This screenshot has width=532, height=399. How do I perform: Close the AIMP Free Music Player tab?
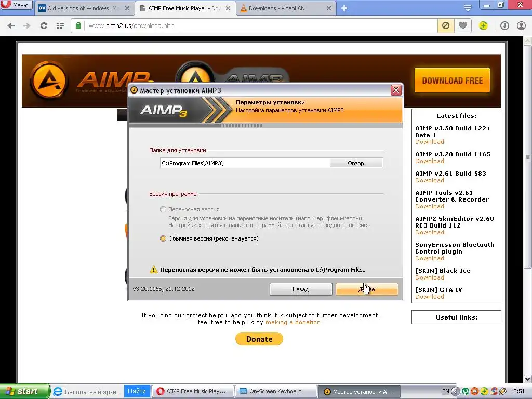(228, 8)
